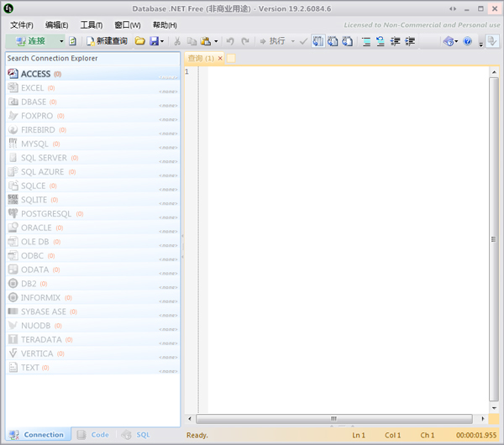This screenshot has width=504, height=445.
Task: Click the scroll right arrow in editor
Action: (482, 419)
